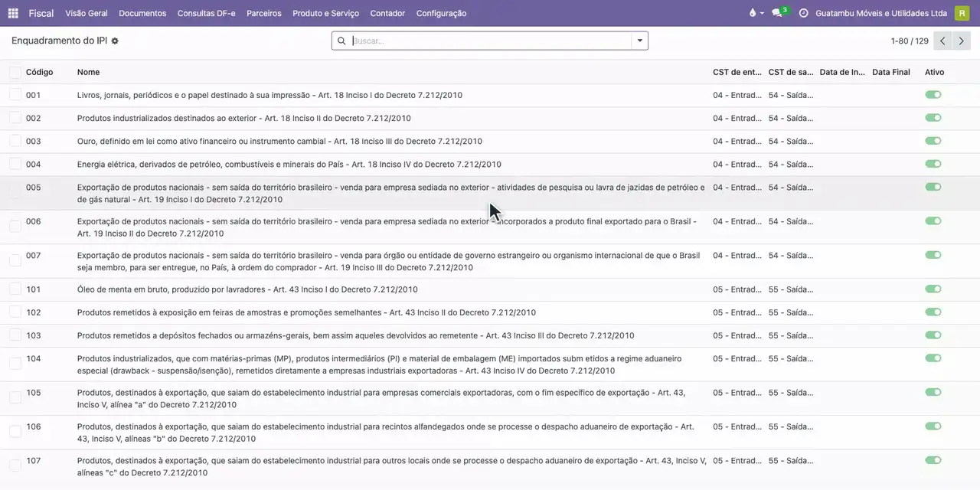
Task: Toggle the search options dropdown arrow
Action: [639, 41]
